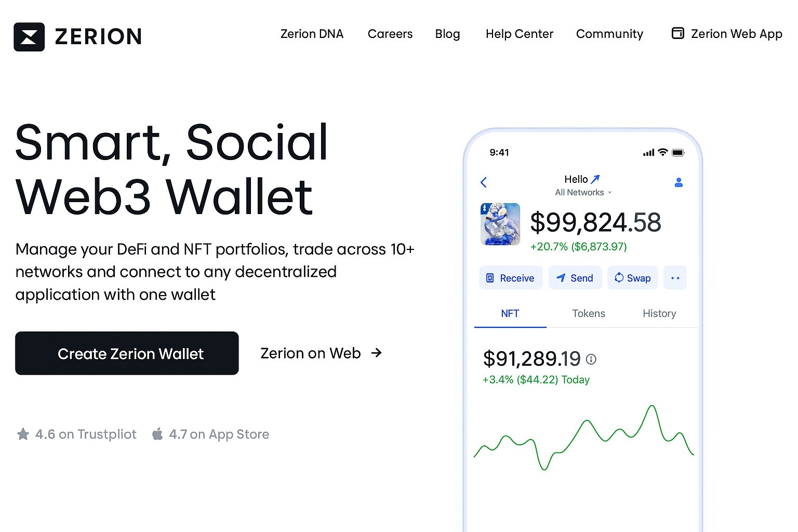Viewport: 798px width, 532px height.
Task: Click the Trustpilot star icon
Action: (x=23, y=434)
